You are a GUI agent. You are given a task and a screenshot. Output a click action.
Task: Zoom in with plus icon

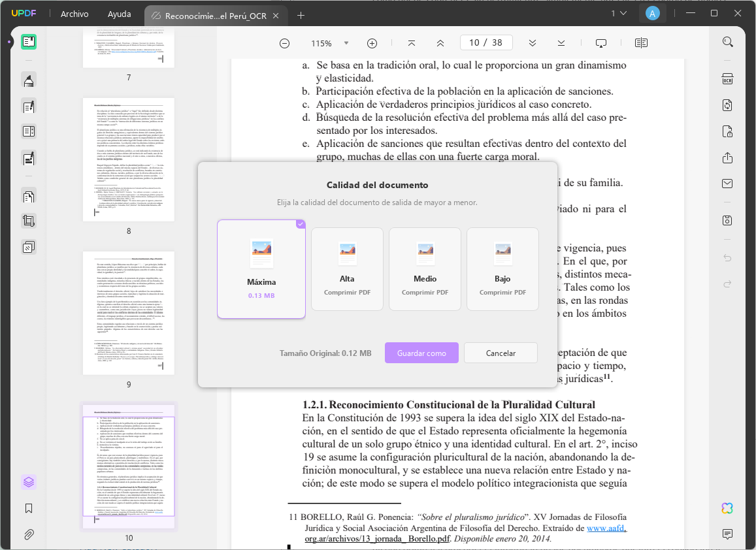372,43
